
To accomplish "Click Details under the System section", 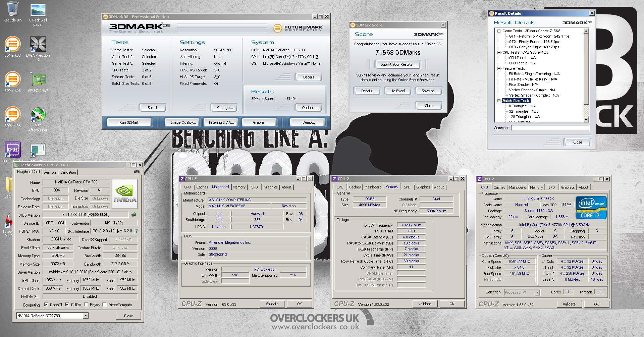I will tap(310, 77).
